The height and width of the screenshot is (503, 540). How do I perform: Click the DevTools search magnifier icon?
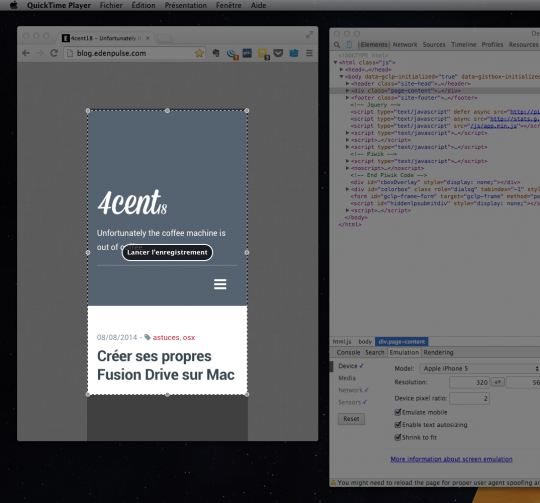337,45
